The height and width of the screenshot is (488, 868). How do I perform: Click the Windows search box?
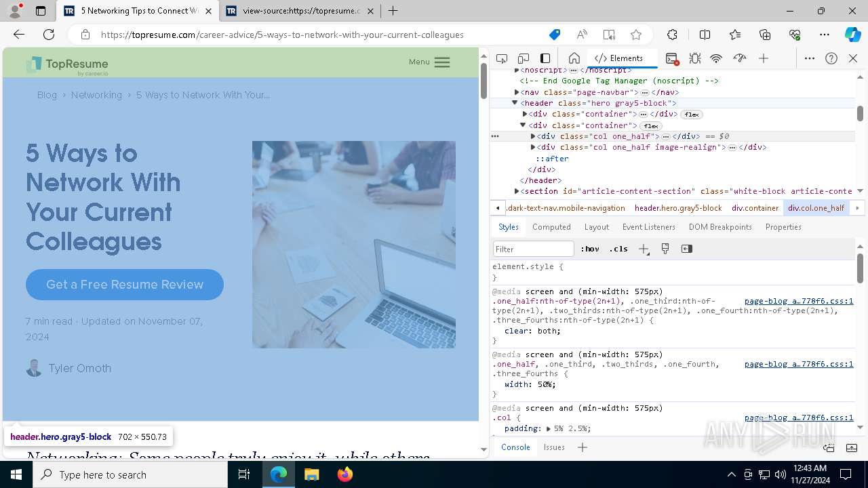tap(130, 474)
